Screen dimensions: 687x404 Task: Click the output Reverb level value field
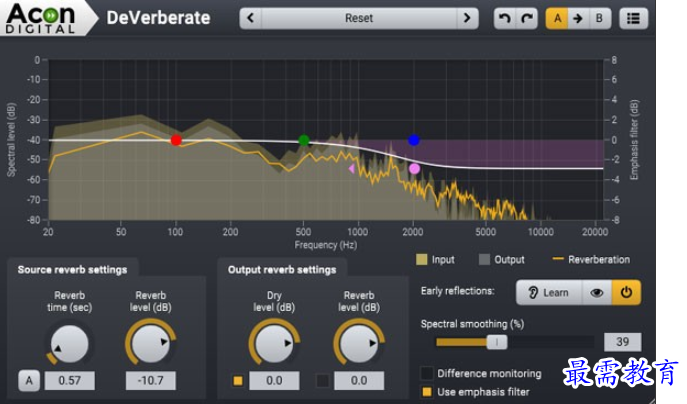coord(359,380)
